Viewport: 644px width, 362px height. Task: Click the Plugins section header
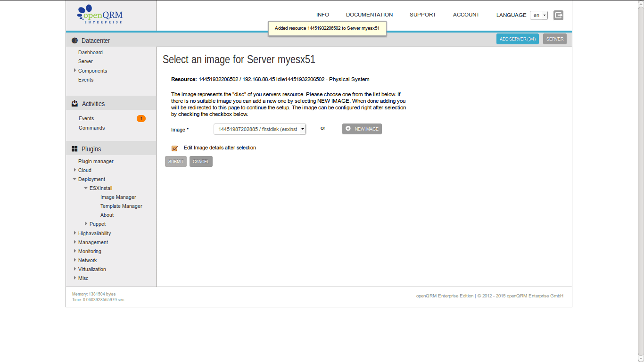111,149
